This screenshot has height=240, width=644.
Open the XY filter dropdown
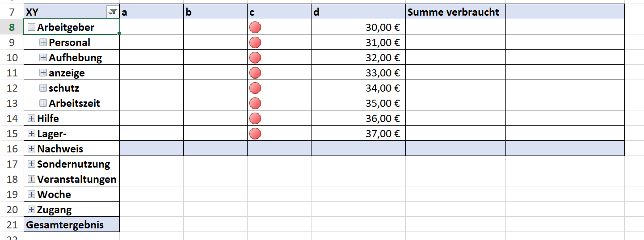113,12
